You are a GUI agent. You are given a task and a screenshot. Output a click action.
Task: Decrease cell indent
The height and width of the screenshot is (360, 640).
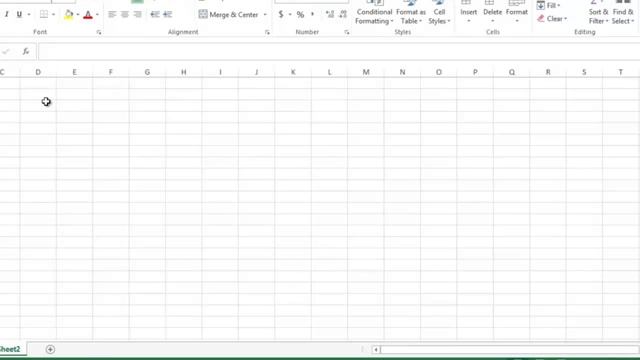[155, 15]
